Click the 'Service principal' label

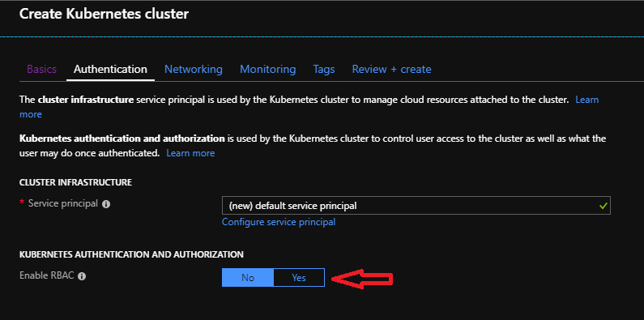pyautogui.click(x=63, y=203)
